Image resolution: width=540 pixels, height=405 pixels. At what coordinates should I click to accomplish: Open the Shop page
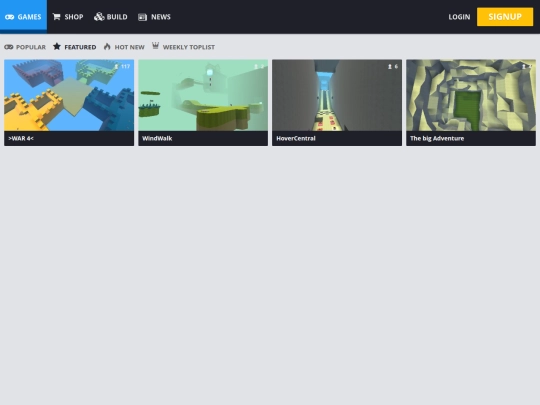click(x=68, y=17)
